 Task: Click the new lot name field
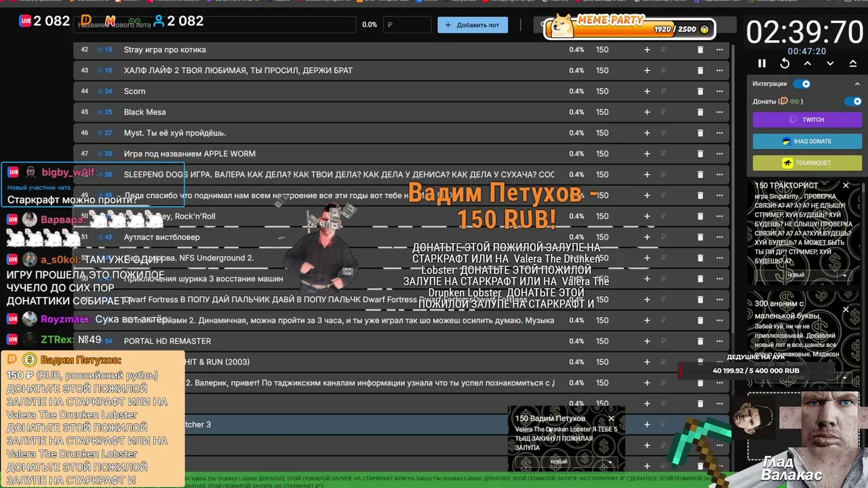[x=215, y=25]
